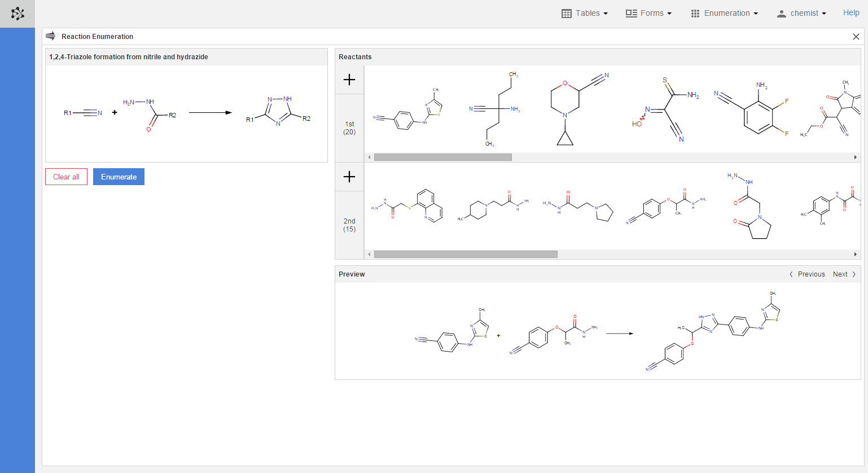Click 1st reactants scroll right arrow
Screen dimensions: 868x473
[x=856, y=157]
